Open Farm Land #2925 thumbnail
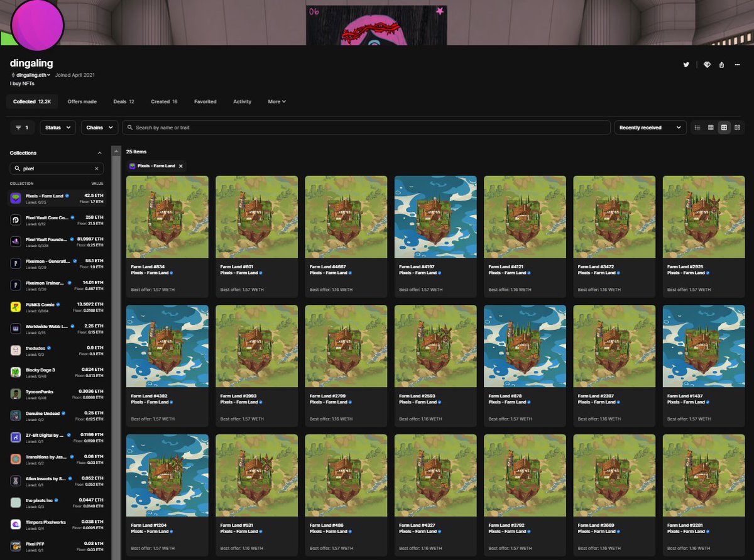Viewport: 754px width, 560px height. (x=704, y=217)
